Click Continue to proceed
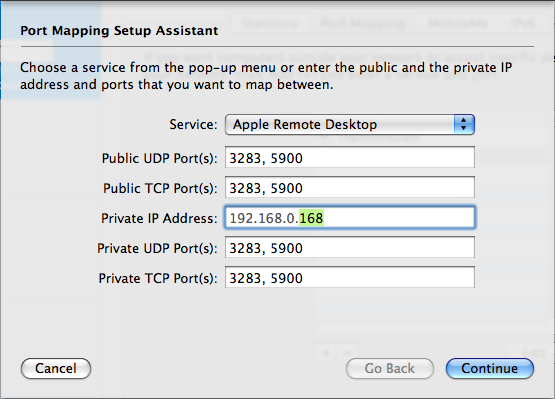The height and width of the screenshot is (399, 555). [490, 369]
